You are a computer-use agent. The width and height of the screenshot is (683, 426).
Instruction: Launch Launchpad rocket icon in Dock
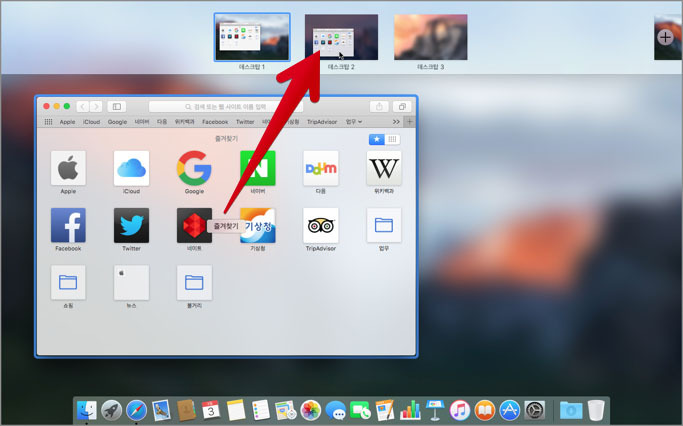pyautogui.click(x=112, y=410)
